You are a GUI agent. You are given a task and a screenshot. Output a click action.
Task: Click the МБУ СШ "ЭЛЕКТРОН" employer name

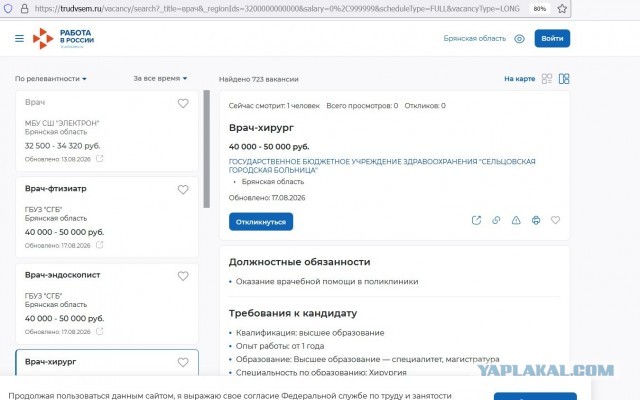click(x=62, y=123)
